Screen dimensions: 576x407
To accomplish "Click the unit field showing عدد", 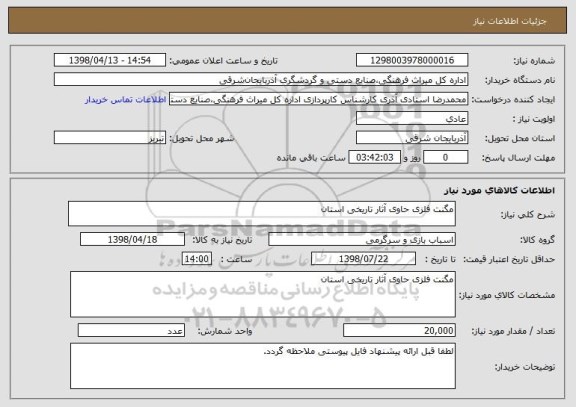I will [131, 330].
